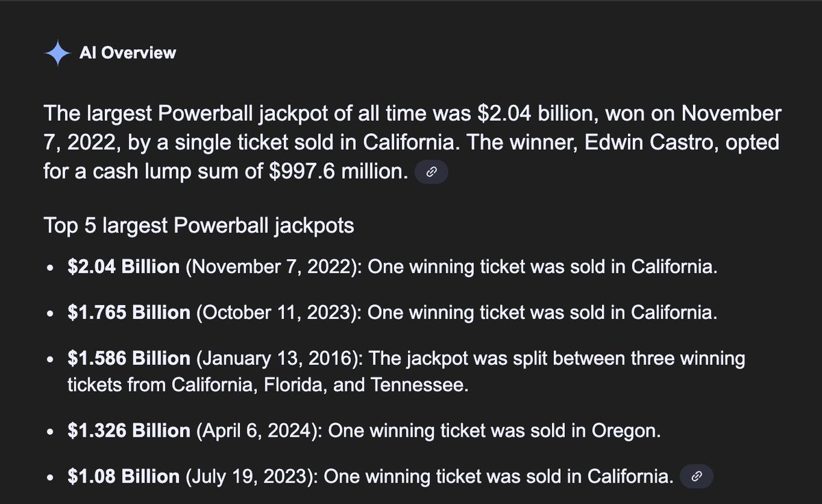This screenshot has width=822, height=504.
Task: Click the October 11, 2023 date text
Action: pyautogui.click(x=276, y=313)
